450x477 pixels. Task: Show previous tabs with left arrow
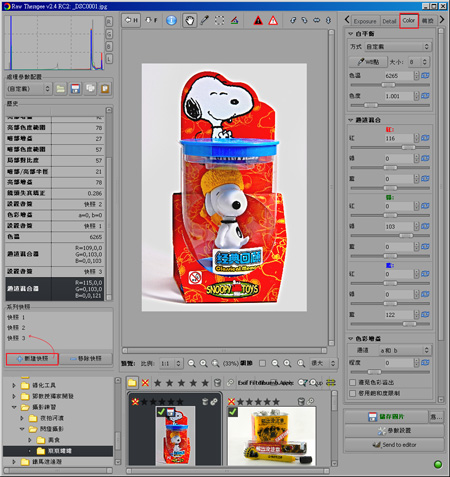click(x=347, y=20)
